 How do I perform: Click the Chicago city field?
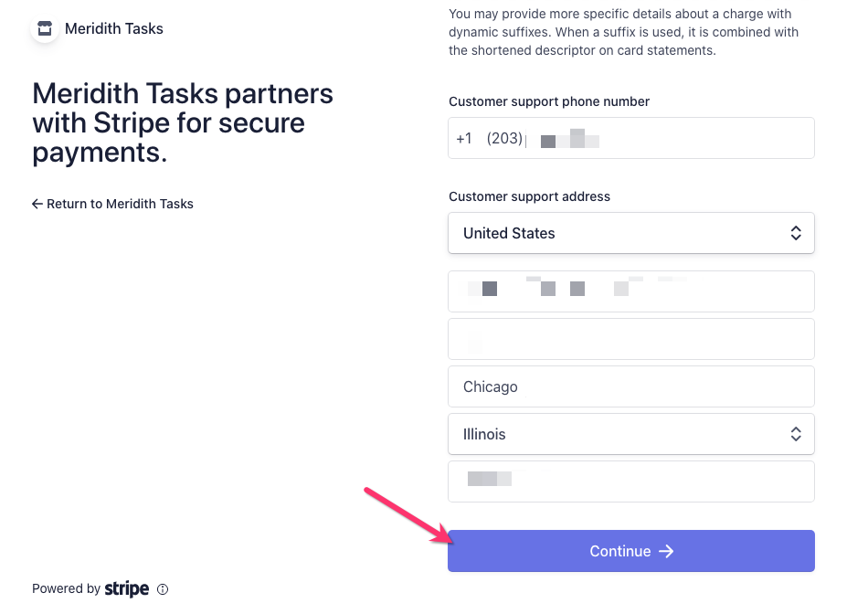pyautogui.click(x=630, y=386)
